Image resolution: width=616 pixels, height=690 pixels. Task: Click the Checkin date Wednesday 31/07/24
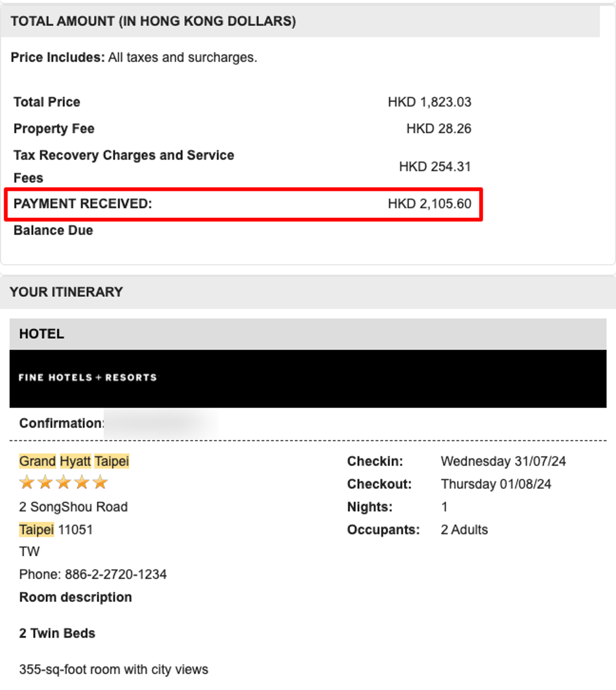point(503,461)
